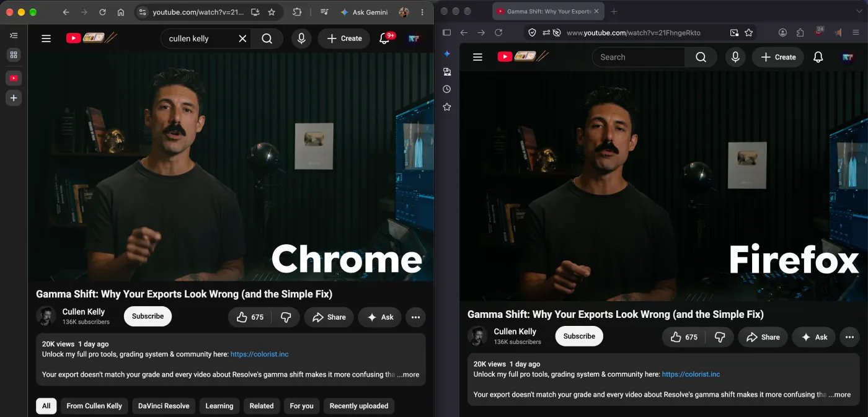Bookmark page with Firefox star icon

[x=749, y=32]
